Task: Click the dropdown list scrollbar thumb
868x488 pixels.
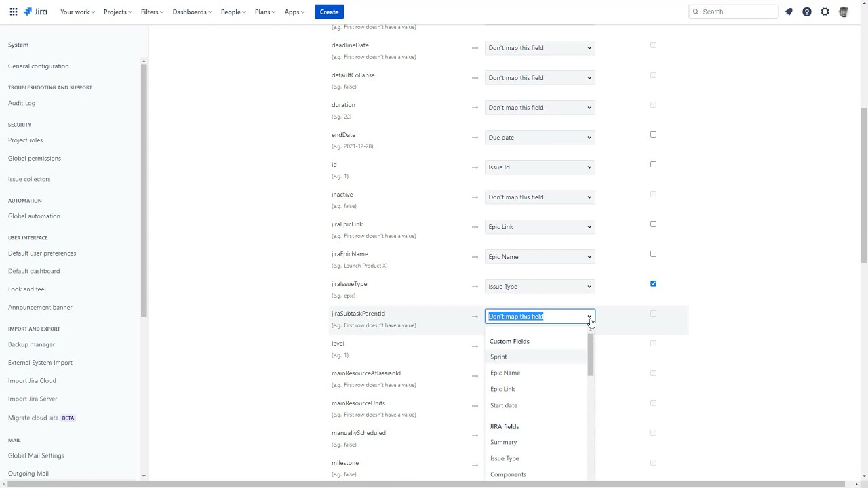Action: pyautogui.click(x=591, y=355)
